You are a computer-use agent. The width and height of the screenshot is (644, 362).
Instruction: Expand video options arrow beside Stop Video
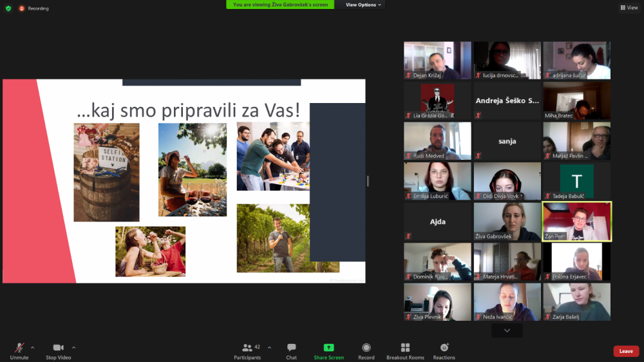click(x=73, y=347)
